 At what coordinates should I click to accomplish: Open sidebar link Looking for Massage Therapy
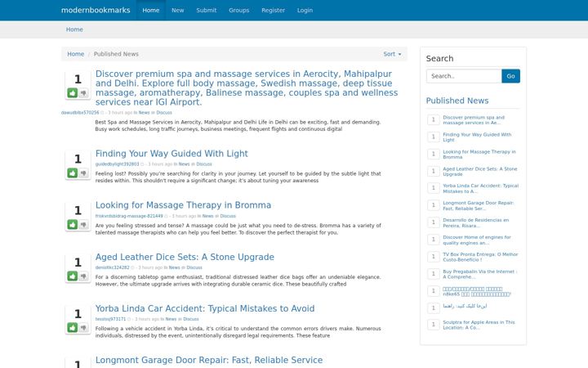479,155
